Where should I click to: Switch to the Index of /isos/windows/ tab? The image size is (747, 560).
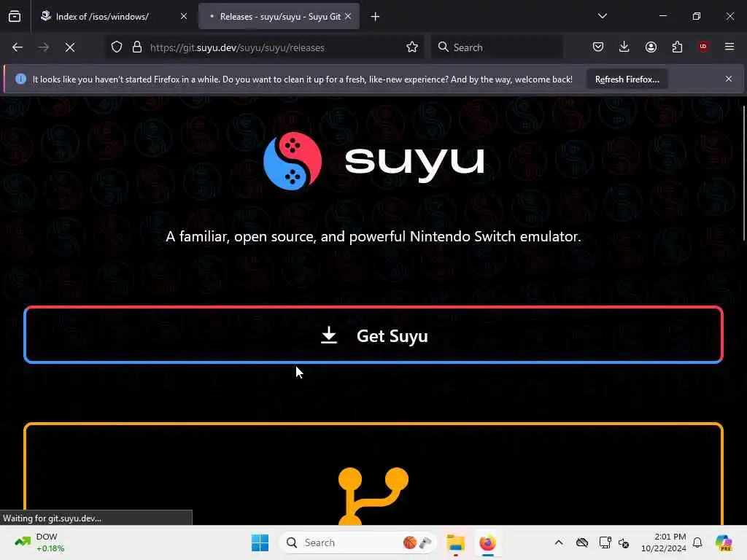coord(115,16)
